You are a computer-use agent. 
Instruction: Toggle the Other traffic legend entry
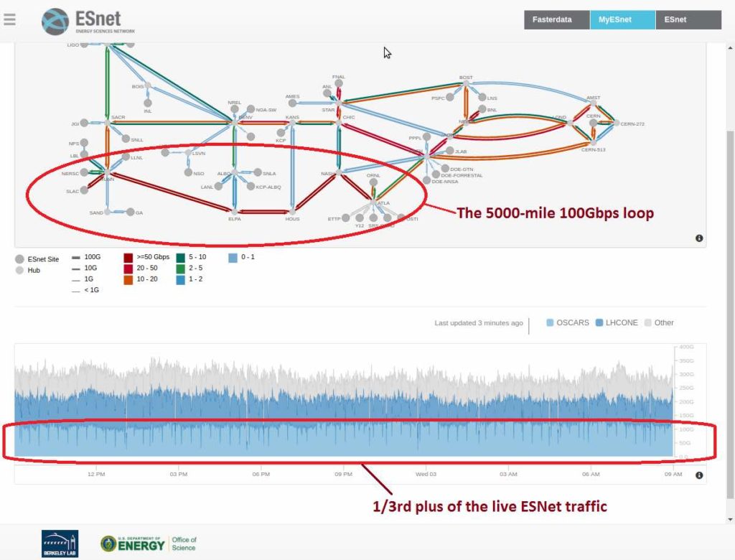coord(659,322)
